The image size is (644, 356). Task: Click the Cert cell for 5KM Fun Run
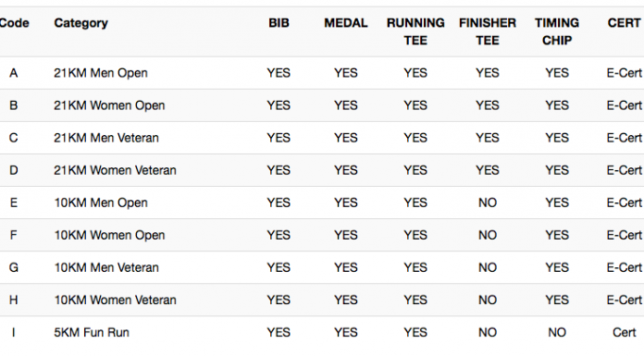point(625,333)
